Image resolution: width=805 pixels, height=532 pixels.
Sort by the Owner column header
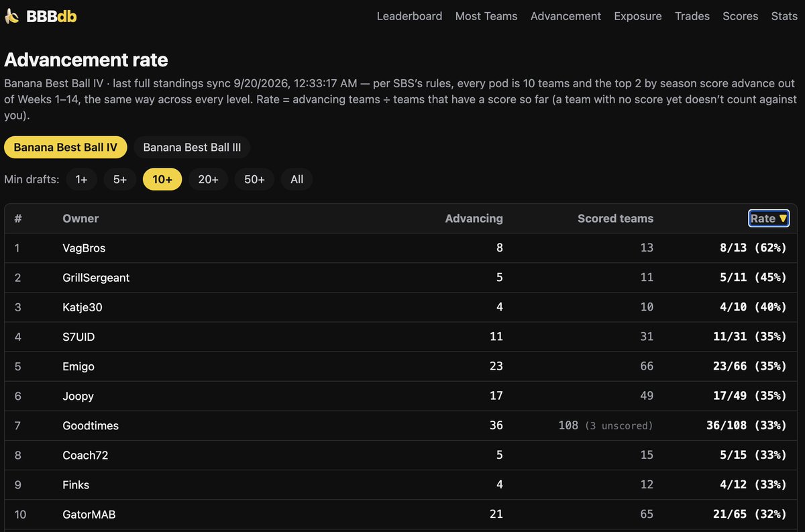[80, 218]
